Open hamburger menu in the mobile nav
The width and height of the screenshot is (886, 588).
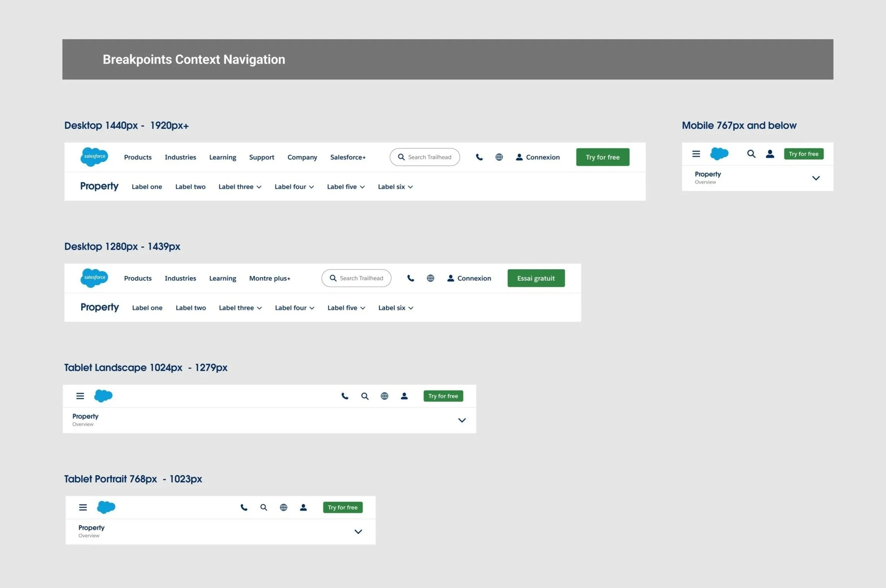[x=696, y=154]
